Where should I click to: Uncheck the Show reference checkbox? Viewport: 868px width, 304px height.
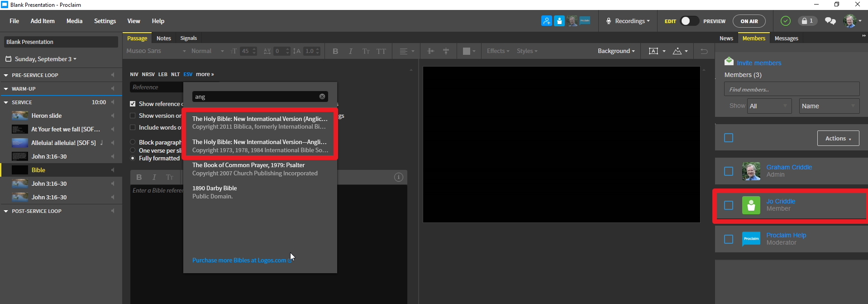pyautogui.click(x=133, y=104)
